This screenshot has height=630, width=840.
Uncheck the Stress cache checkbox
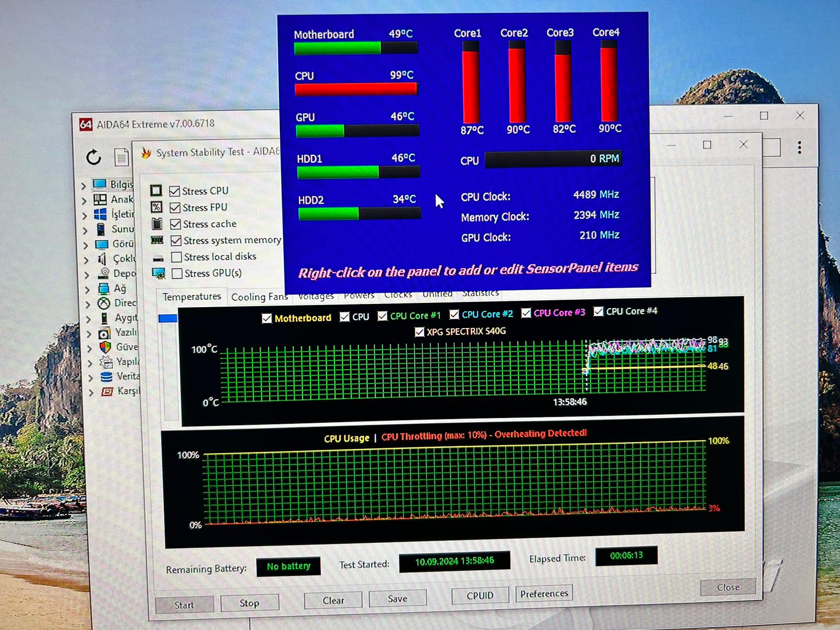(x=176, y=224)
